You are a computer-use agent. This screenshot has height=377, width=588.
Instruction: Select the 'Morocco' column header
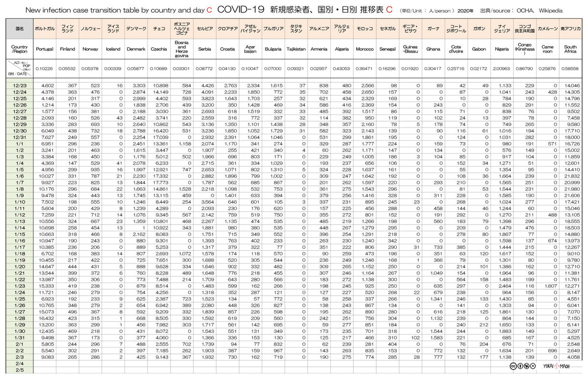(364, 50)
